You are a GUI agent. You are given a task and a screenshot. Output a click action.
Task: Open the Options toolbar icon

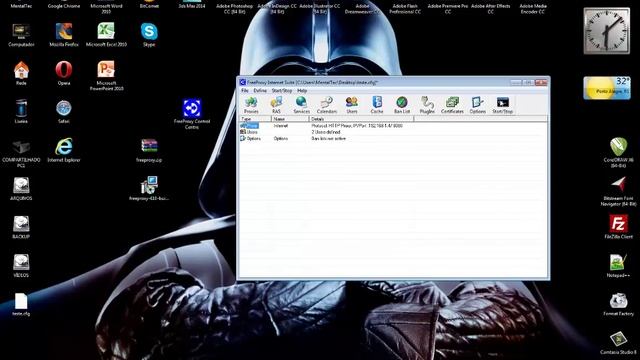point(477,105)
